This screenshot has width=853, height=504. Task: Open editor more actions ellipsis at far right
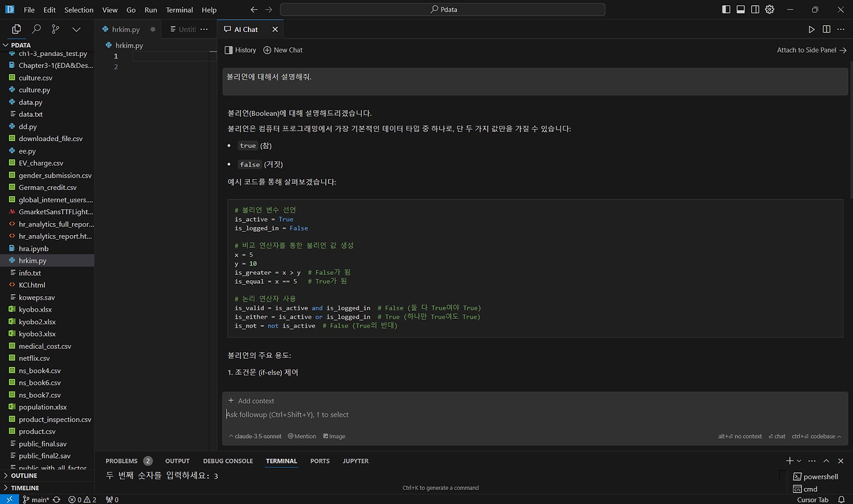pyautogui.click(x=841, y=29)
